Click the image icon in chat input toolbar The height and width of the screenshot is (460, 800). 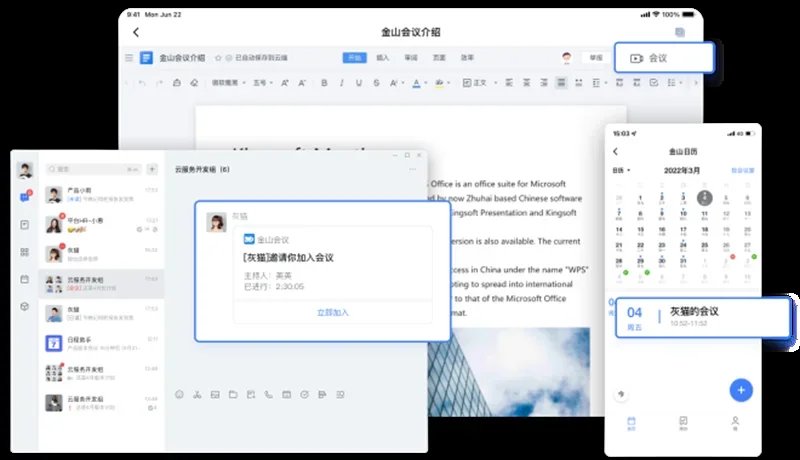point(215,394)
